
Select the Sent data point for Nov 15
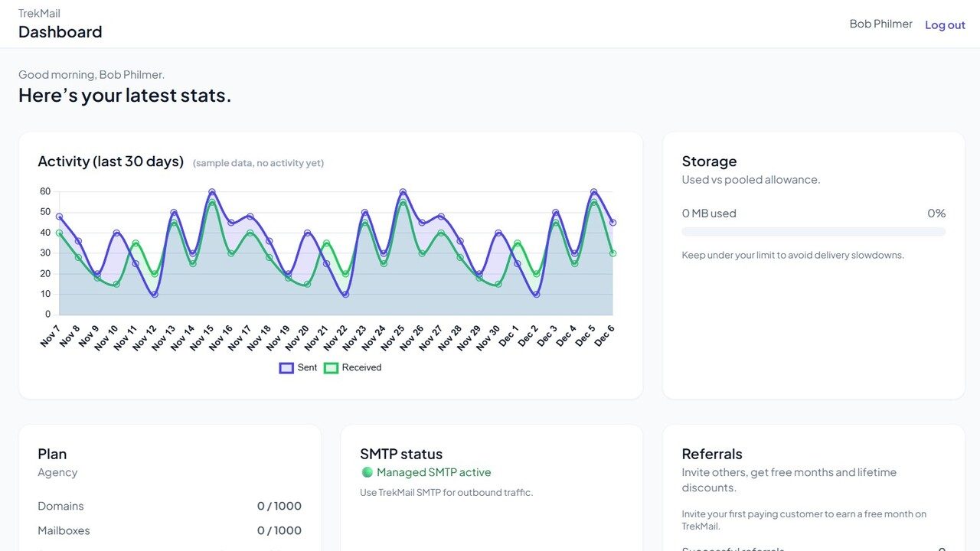[x=212, y=192]
